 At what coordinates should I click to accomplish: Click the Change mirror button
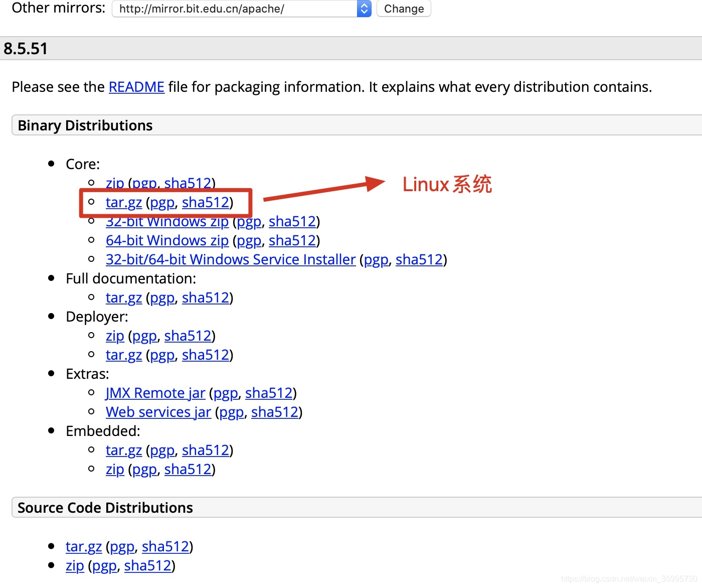click(404, 9)
